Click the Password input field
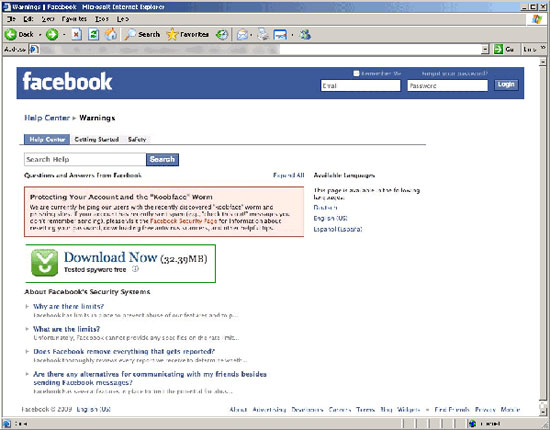The width and height of the screenshot is (550, 430). [447, 85]
